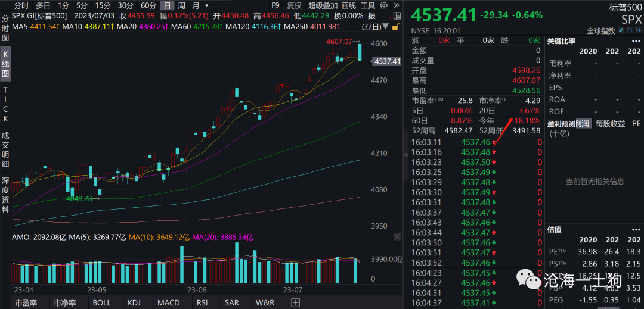Select the 60分 interval

point(148,6)
